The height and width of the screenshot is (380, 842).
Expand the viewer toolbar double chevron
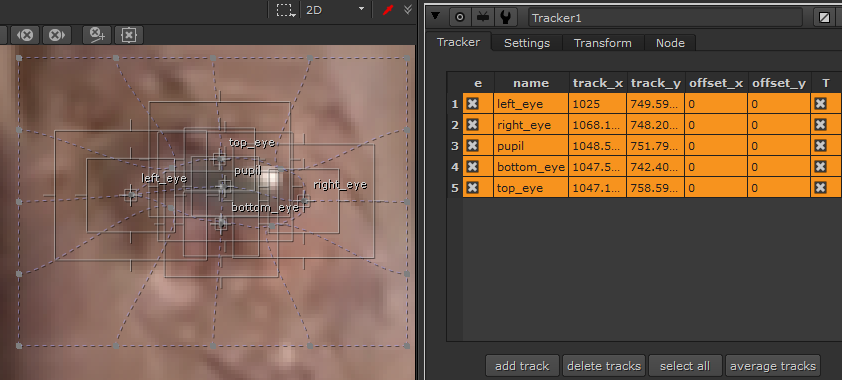pos(408,10)
